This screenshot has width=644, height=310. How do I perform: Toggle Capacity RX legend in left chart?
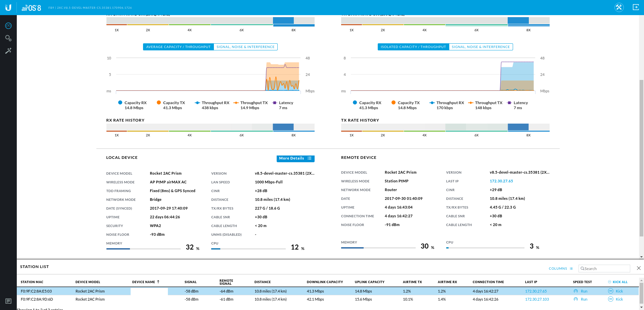click(x=132, y=103)
